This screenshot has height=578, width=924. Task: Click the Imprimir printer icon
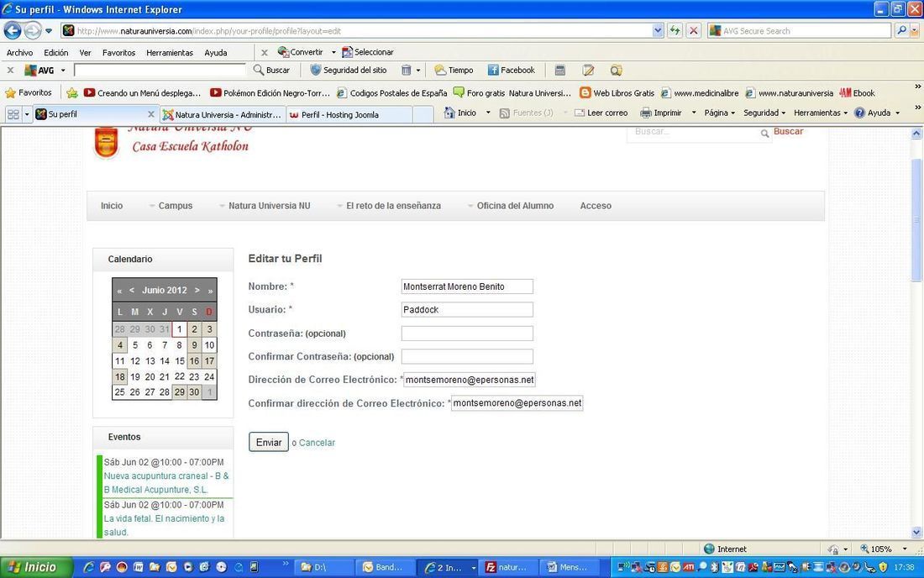[x=660, y=113]
